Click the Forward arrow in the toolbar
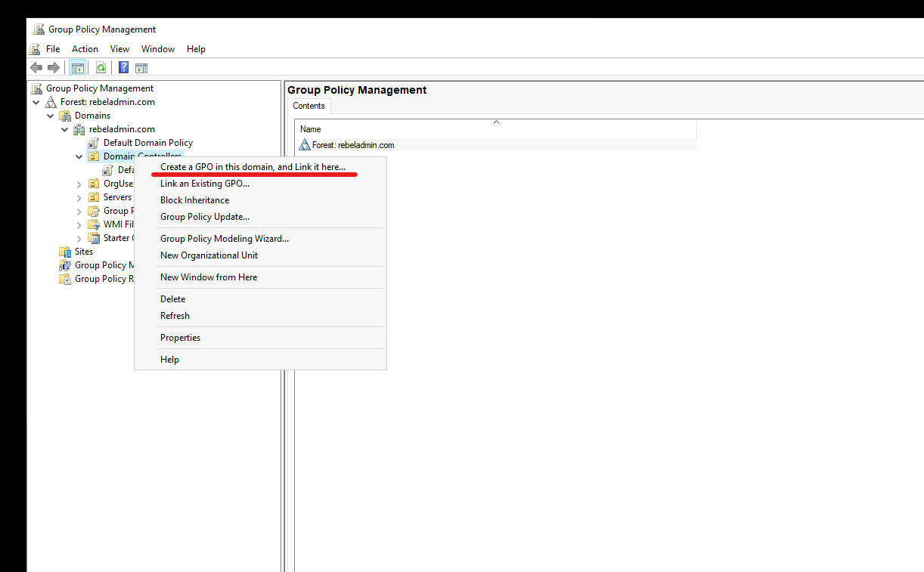The height and width of the screenshot is (572, 924). tap(54, 68)
